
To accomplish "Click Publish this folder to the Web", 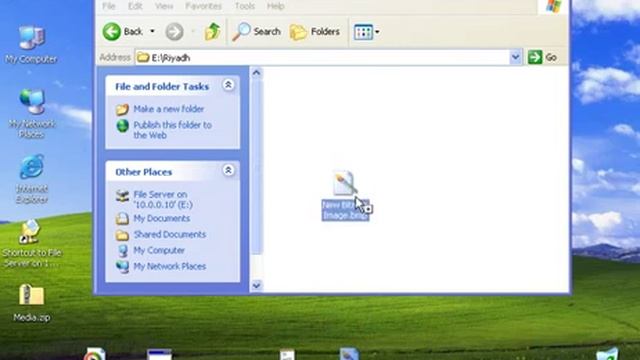I will click(x=172, y=130).
